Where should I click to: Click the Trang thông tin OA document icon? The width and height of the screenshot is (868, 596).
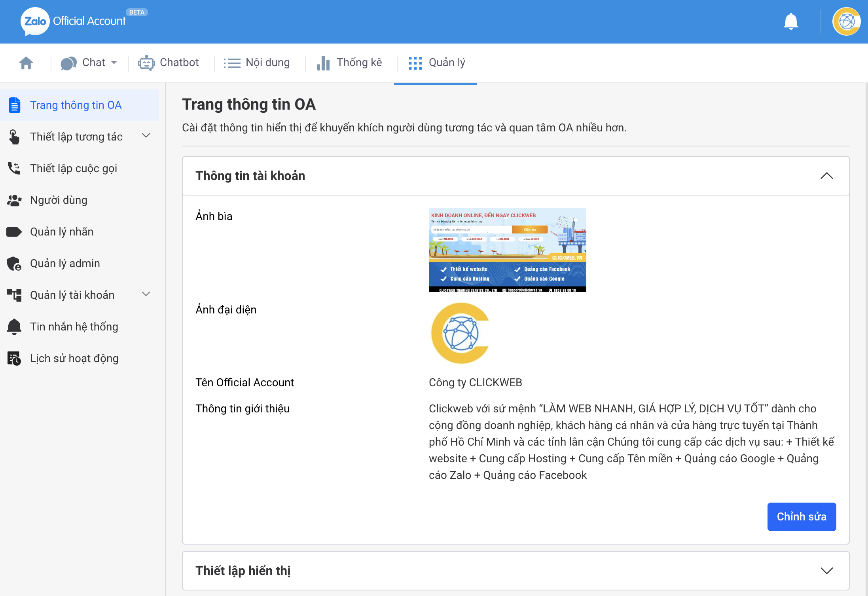(x=15, y=105)
